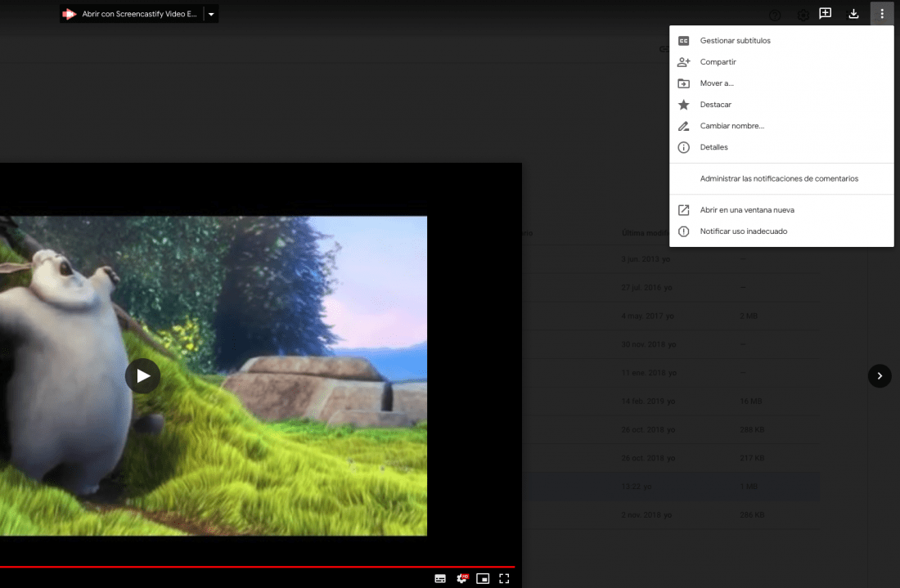Click the Screencastify arrow logo icon

click(70, 14)
